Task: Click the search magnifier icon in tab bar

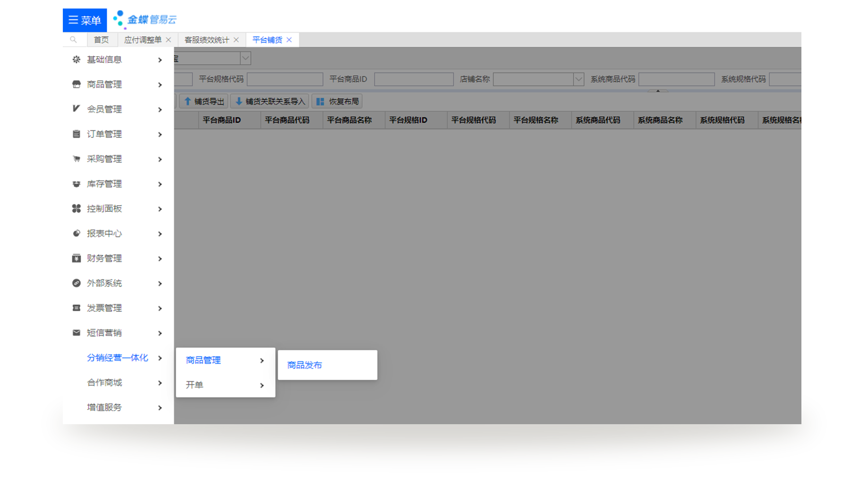Action: pyautogui.click(x=73, y=40)
